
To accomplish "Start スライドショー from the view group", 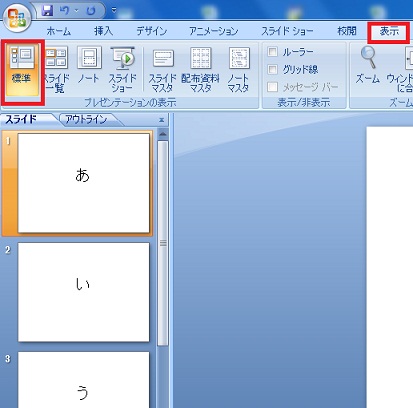I will tap(123, 70).
